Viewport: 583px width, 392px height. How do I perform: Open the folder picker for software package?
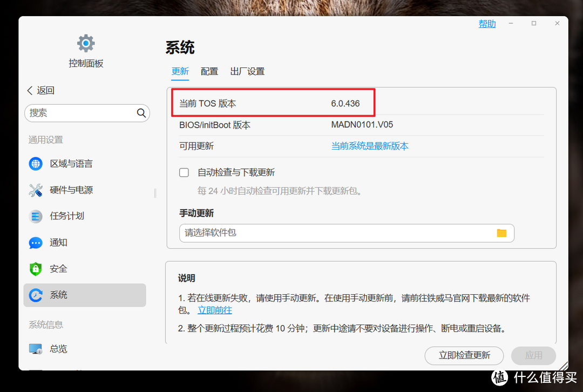click(501, 233)
